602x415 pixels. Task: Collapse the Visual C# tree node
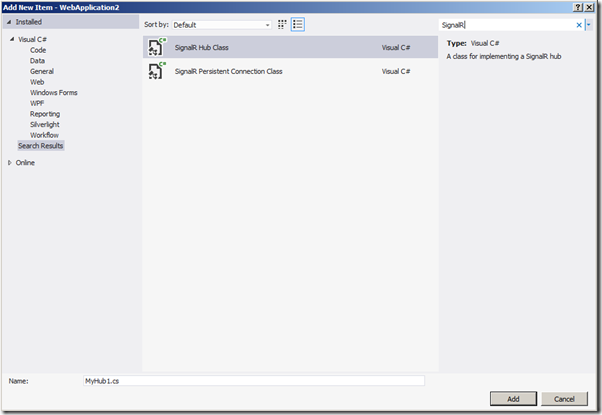pyautogui.click(x=12, y=39)
